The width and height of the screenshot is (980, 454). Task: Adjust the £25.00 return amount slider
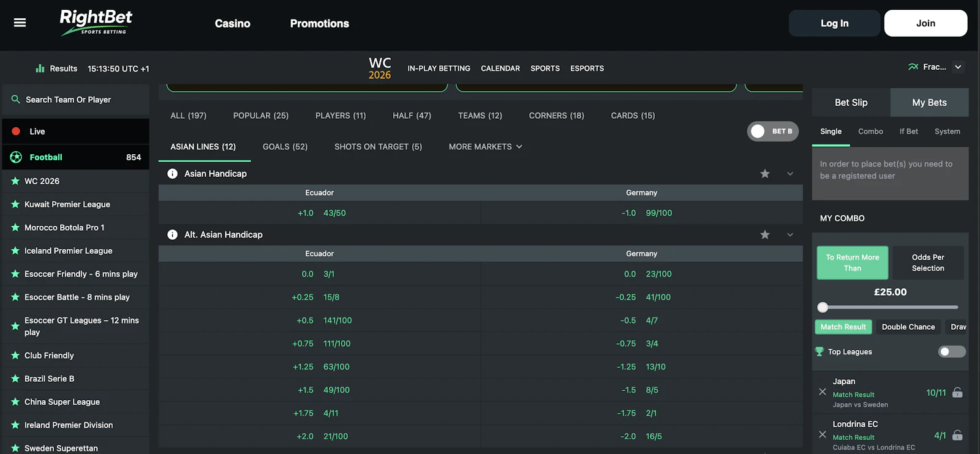pos(823,307)
